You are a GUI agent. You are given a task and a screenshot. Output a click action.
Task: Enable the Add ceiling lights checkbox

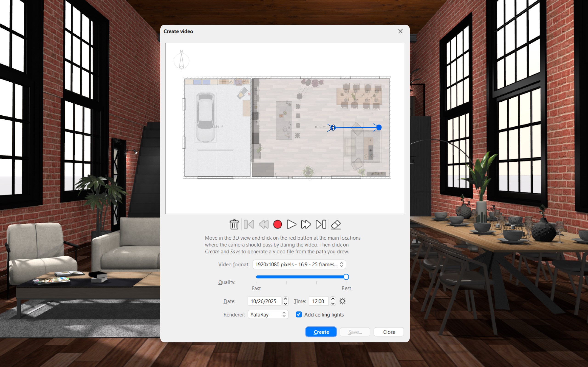pos(299,314)
